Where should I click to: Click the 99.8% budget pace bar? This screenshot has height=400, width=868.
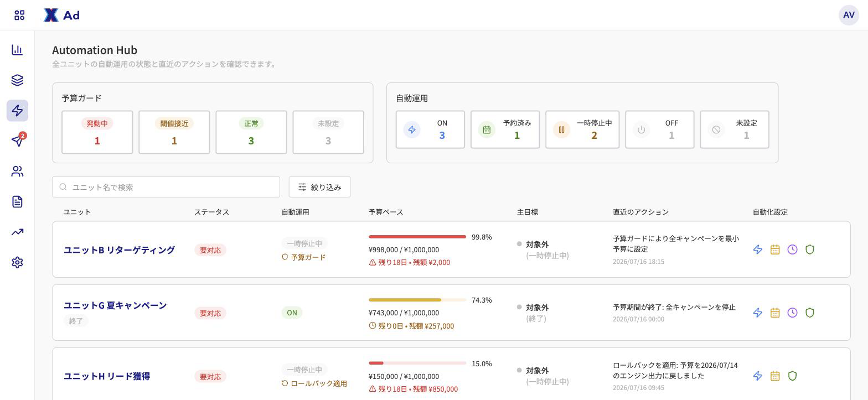click(x=417, y=237)
